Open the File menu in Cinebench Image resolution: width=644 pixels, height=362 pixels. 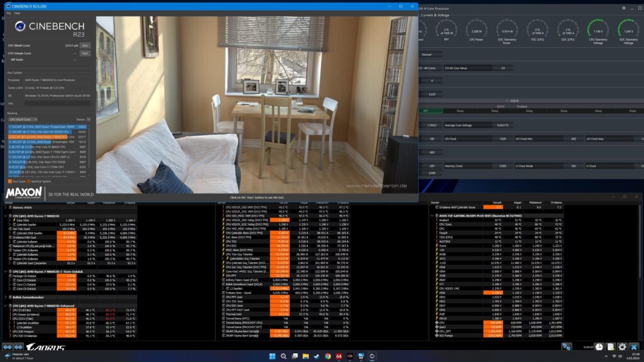coord(9,13)
